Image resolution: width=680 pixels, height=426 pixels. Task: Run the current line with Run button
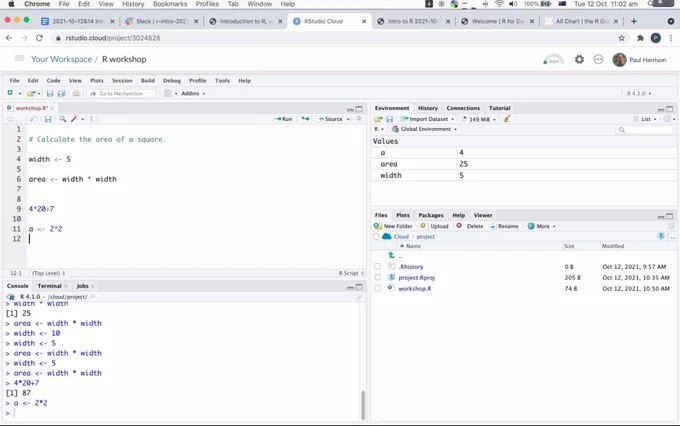(x=284, y=119)
